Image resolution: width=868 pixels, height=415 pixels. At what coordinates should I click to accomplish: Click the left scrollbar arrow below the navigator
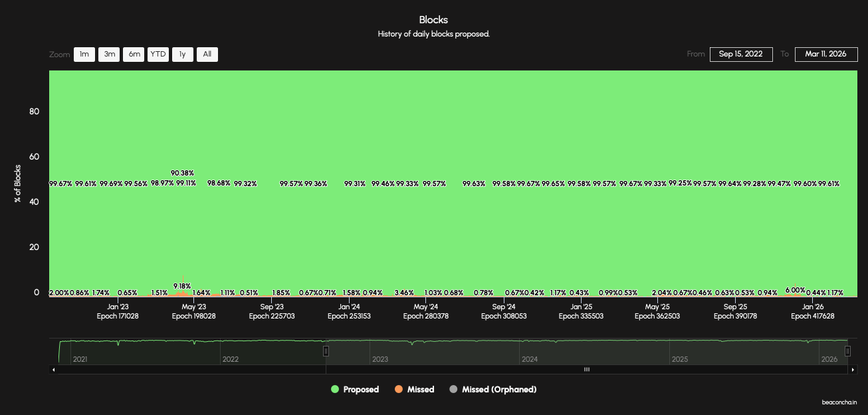(x=54, y=369)
